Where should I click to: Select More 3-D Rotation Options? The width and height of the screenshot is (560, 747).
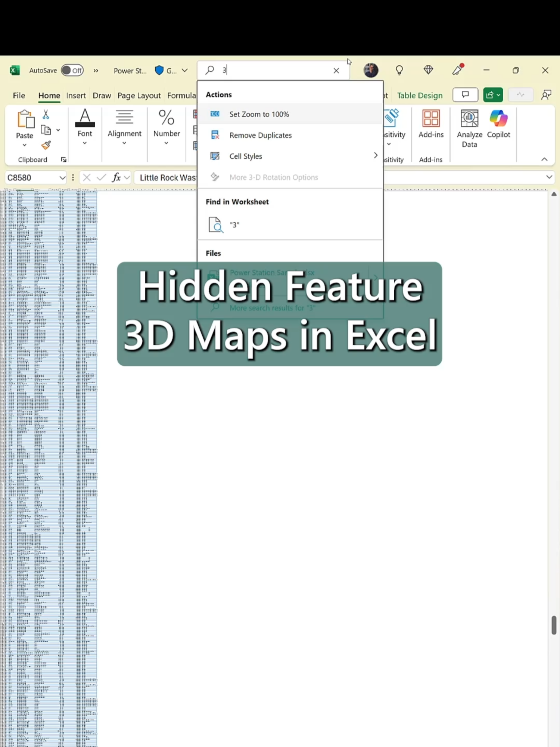pyautogui.click(x=291, y=177)
